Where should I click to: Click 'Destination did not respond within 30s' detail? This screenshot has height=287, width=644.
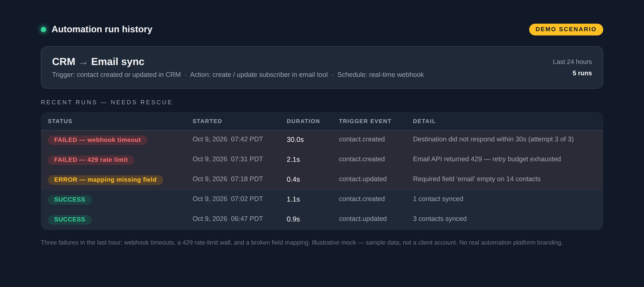(470, 139)
